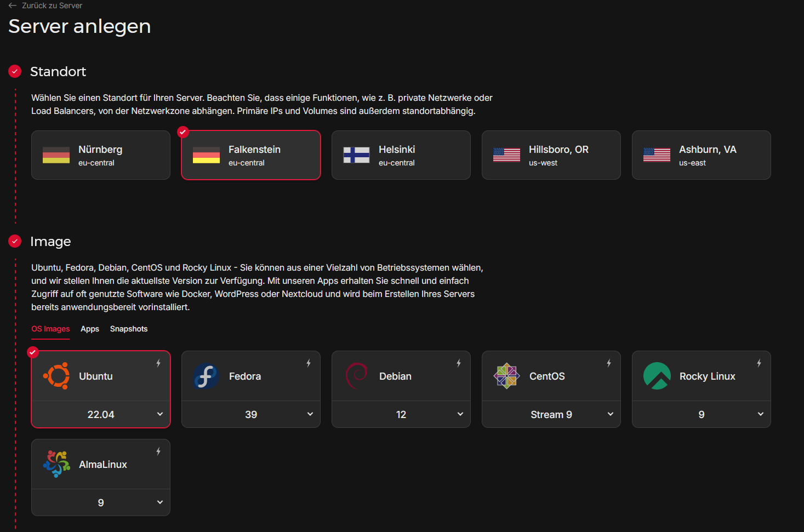This screenshot has width=804, height=532.
Task: Click the Ashburn US flag icon
Action: click(x=657, y=155)
